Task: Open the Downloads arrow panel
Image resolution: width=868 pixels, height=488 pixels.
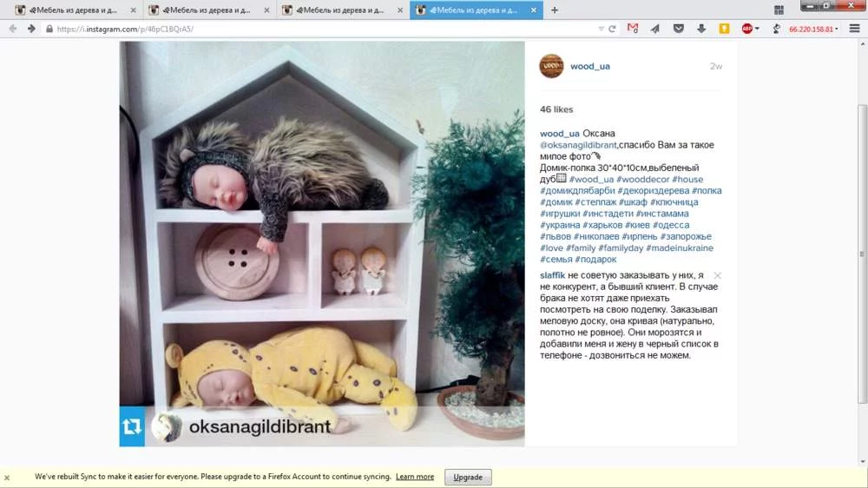Action: click(701, 29)
